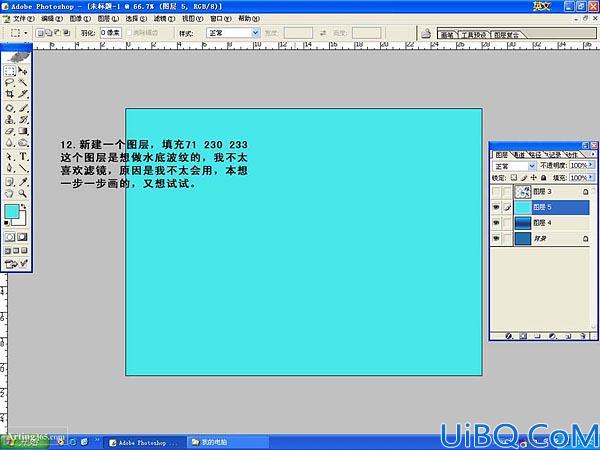Screen dimensions: 600x450
Task: Hide 图层 5 layer eye icon
Action: (496, 207)
